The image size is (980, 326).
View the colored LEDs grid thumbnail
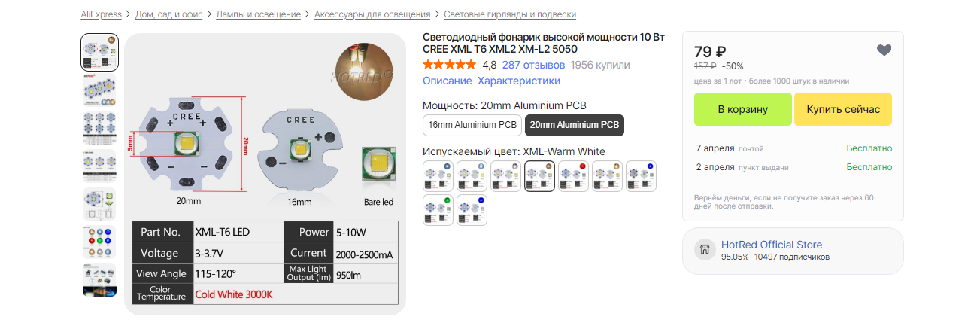[x=99, y=242]
